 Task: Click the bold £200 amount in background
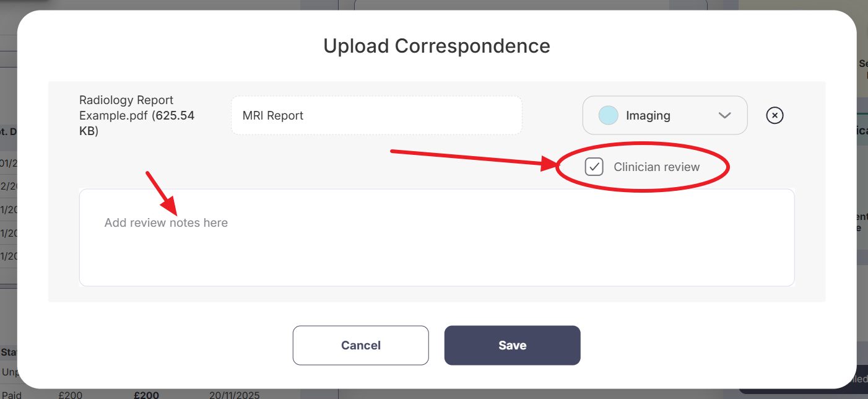(x=146, y=395)
